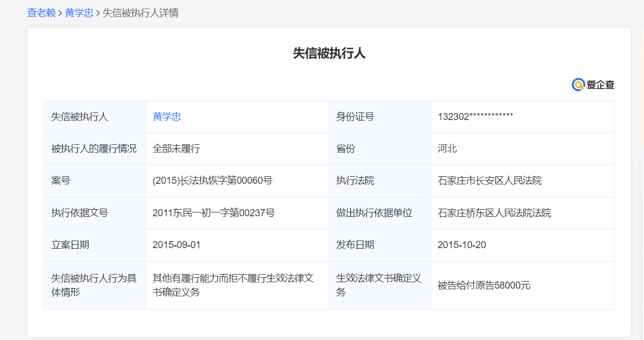Click the 案号 label cell

[95, 181]
